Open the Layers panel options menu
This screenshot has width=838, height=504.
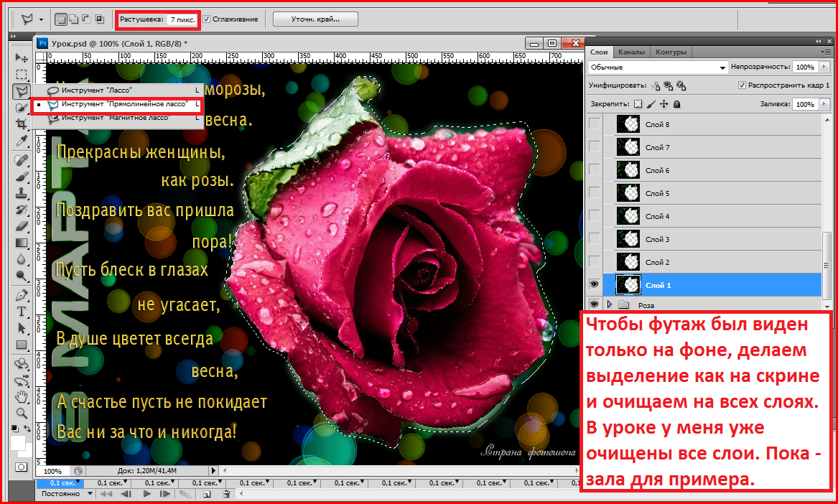point(826,52)
